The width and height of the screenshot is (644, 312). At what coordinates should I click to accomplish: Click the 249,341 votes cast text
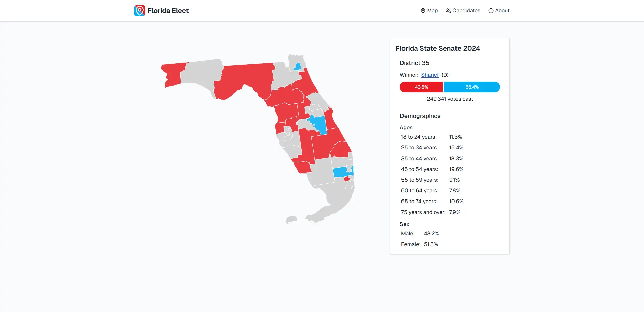click(450, 99)
